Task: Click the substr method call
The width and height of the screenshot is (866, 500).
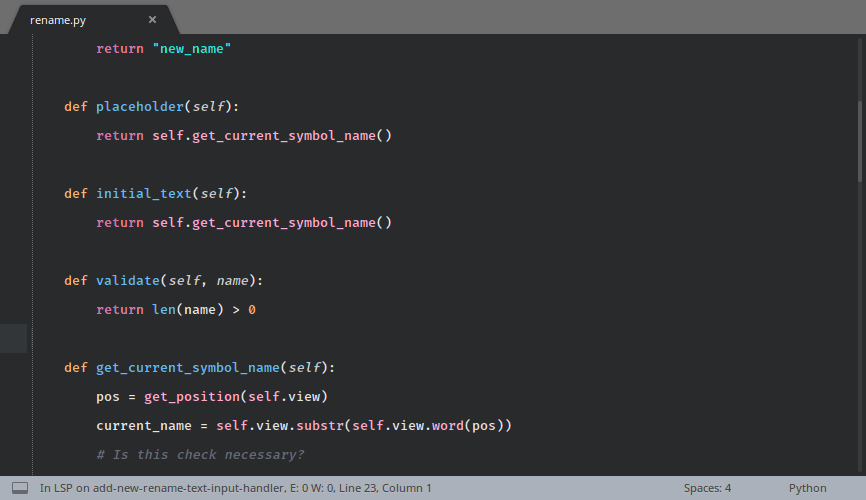Action: click(x=320, y=425)
